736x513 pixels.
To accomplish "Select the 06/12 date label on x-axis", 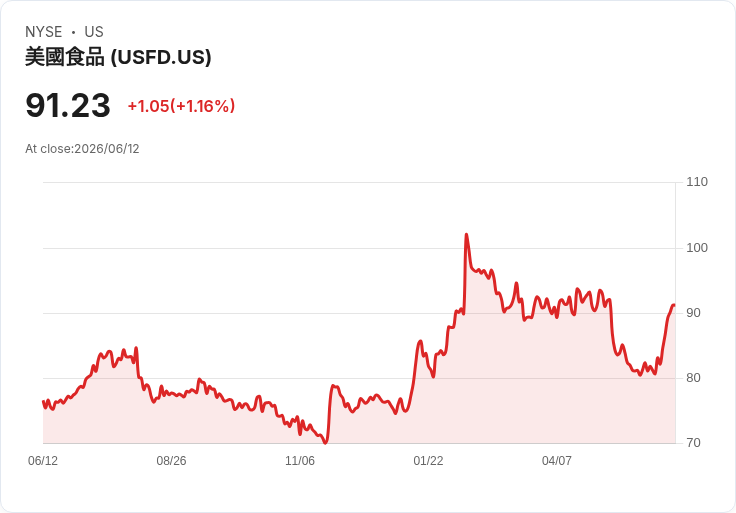I will [x=43, y=460].
